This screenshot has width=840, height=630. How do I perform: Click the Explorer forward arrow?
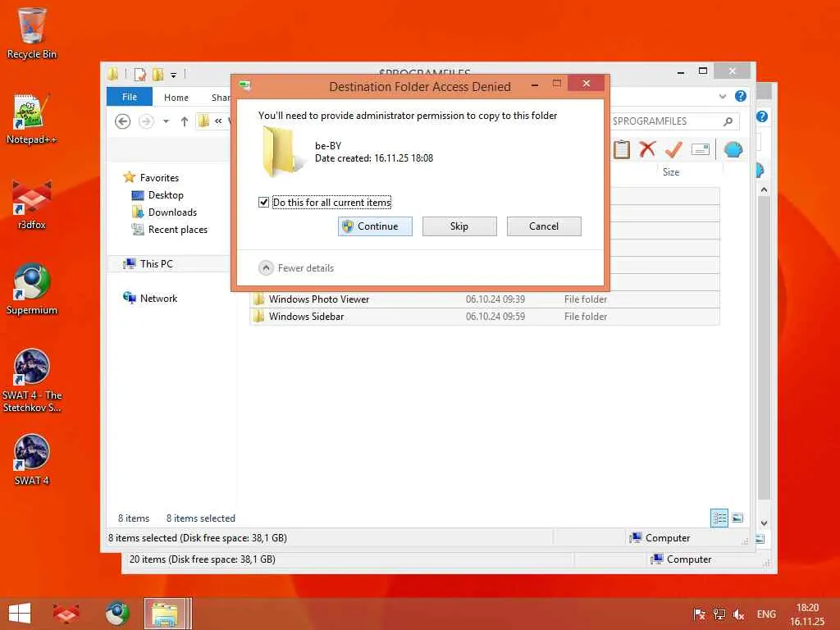coord(146,121)
